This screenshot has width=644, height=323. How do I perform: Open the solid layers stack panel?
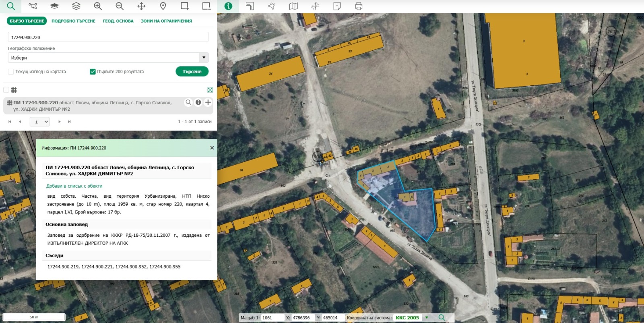(54, 6)
